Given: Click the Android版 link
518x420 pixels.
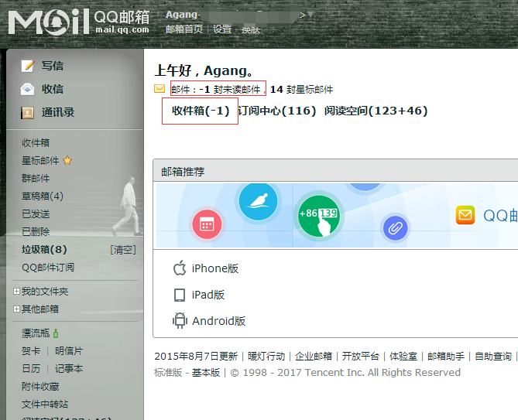Looking at the screenshot, I should (218, 321).
